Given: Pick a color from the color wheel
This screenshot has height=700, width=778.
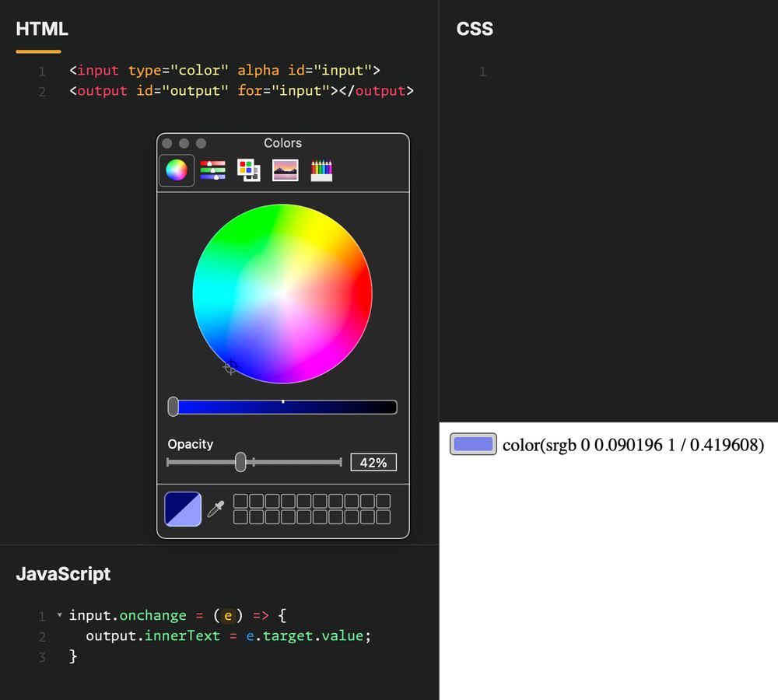Looking at the screenshot, I should 282,292.
